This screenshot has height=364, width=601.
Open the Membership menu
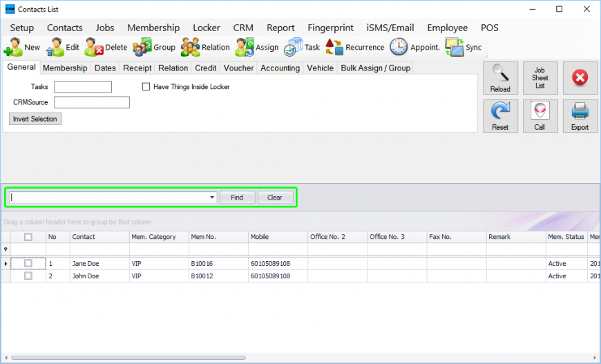point(153,28)
